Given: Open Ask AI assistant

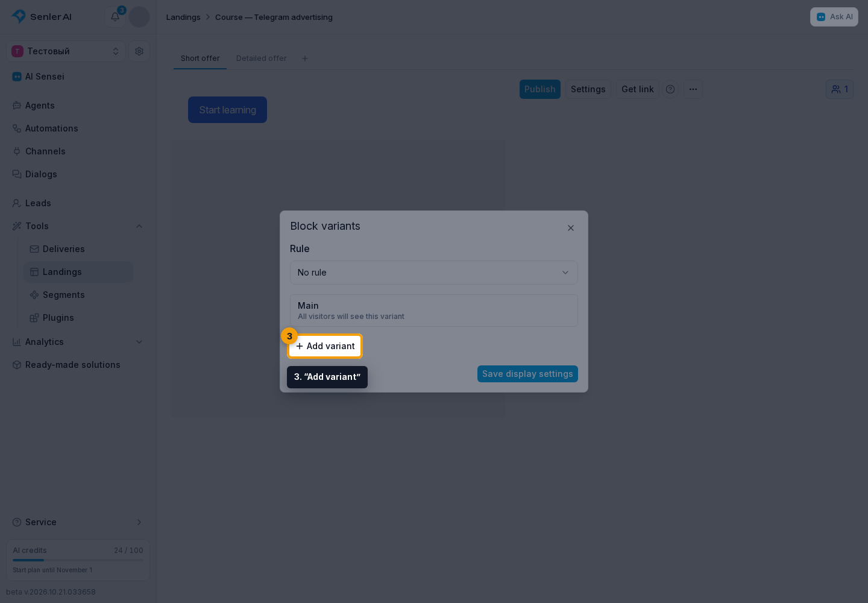Looking at the screenshot, I should click(x=834, y=17).
